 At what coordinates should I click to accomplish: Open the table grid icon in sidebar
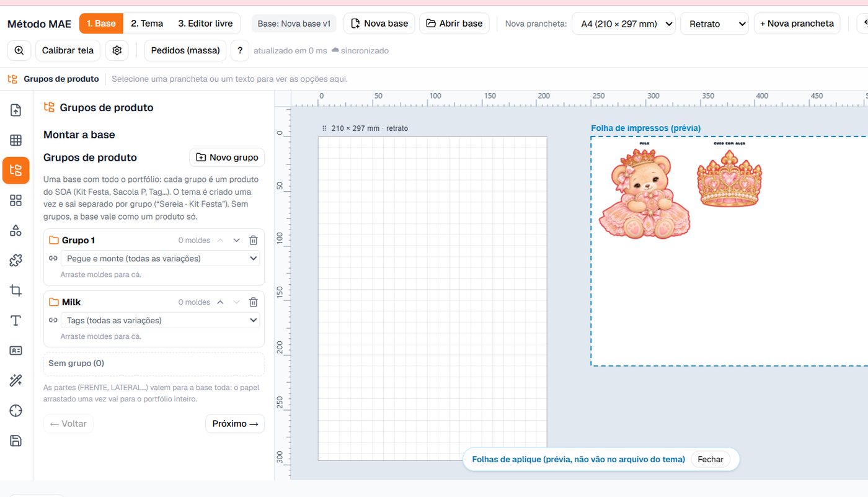[16, 140]
